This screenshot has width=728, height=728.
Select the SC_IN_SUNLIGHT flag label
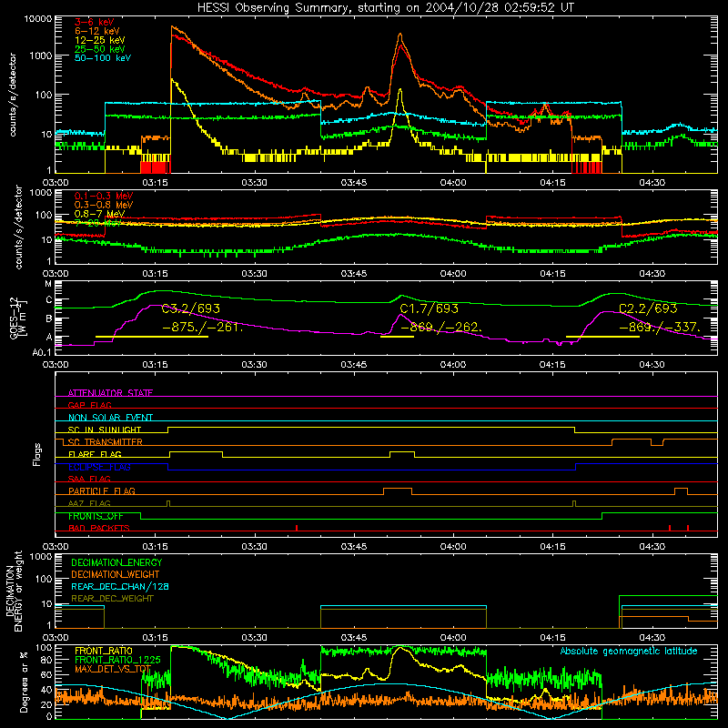[x=105, y=430]
